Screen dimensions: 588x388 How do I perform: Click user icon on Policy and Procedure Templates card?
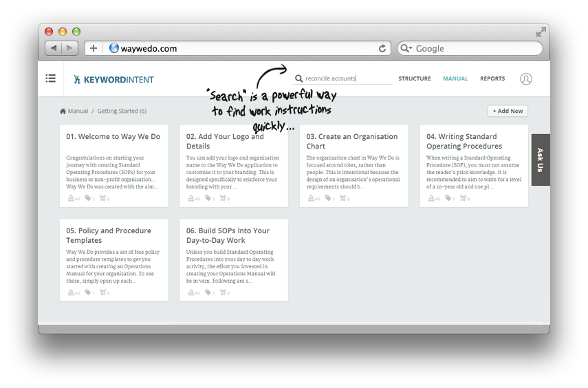pyautogui.click(x=71, y=292)
